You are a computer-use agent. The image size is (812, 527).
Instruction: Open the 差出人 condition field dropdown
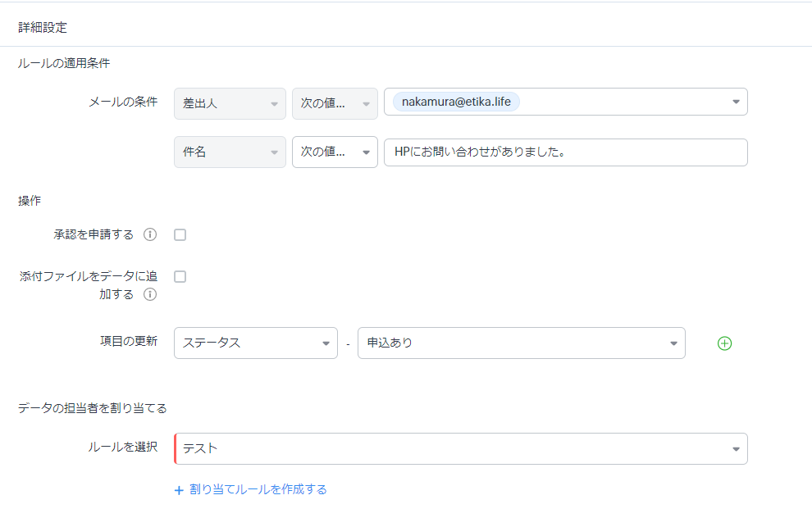pos(230,103)
